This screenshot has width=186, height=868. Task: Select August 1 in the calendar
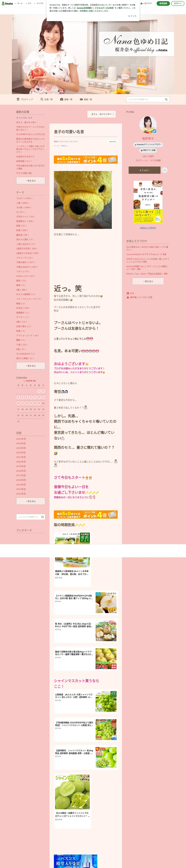(x=39, y=391)
